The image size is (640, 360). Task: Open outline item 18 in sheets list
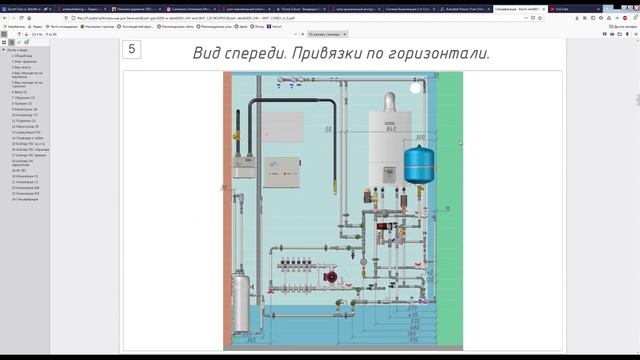click(x=23, y=163)
